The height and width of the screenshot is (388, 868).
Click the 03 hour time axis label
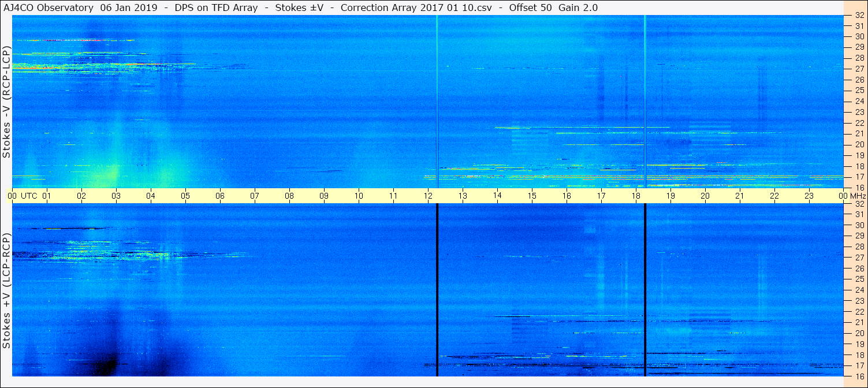116,196
